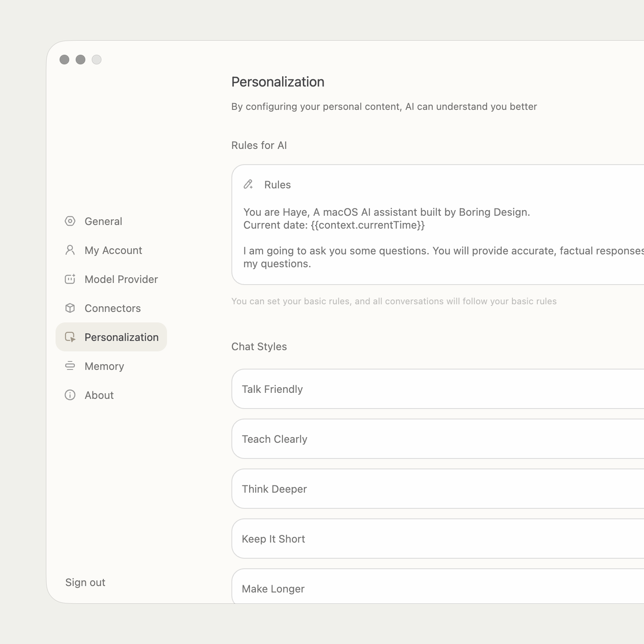This screenshot has height=644, width=644.
Task: Open the General settings section
Action: (x=103, y=221)
